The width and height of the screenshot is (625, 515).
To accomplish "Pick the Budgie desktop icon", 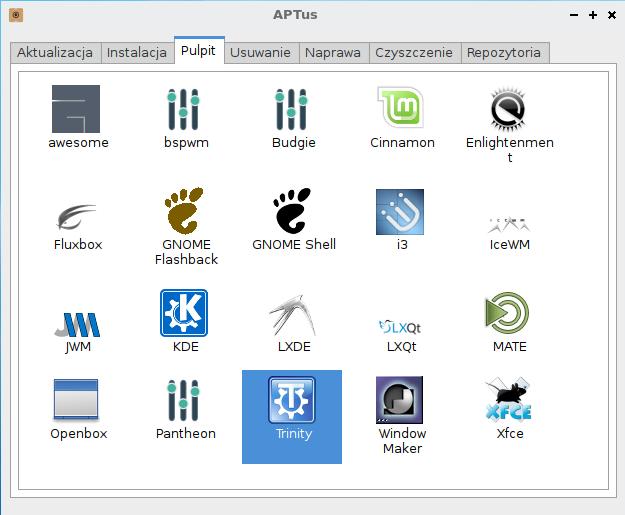I will coord(291,109).
